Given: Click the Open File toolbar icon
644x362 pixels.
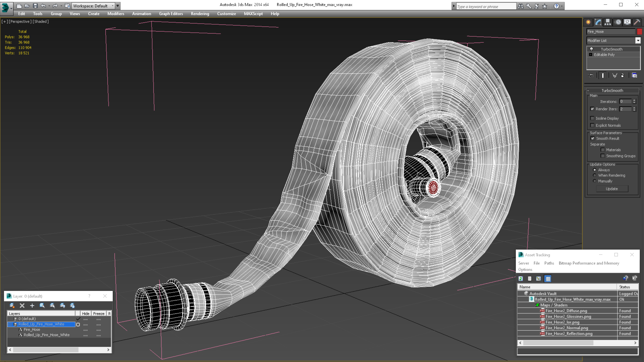Looking at the screenshot, I should (x=27, y=6).
